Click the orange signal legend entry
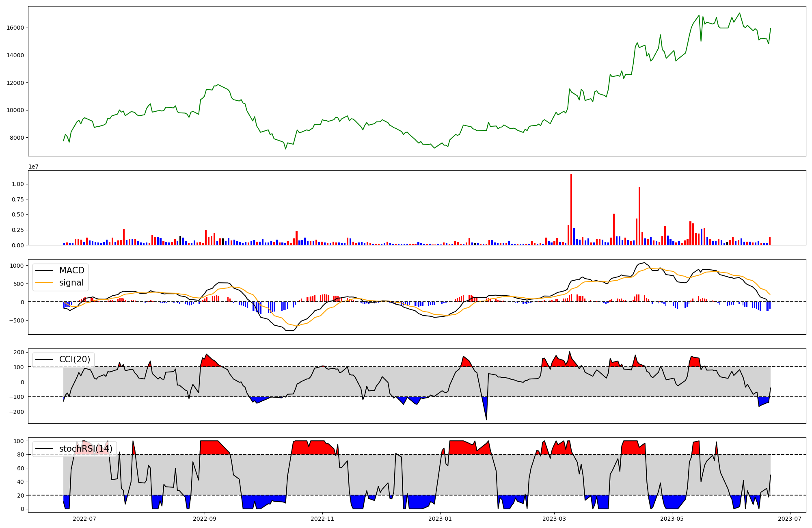The height and width of the screenshot is (528, 812). tap(71, 283)
